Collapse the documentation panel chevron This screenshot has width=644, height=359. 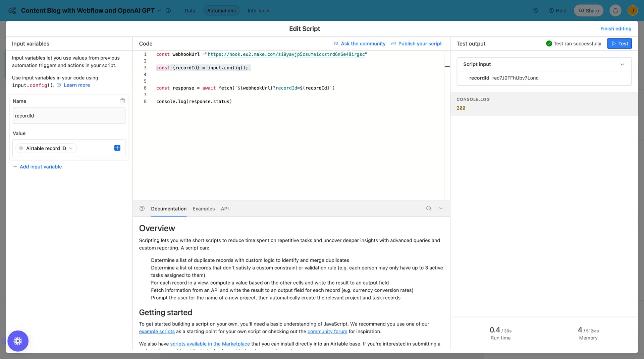[x=441, y=208]
